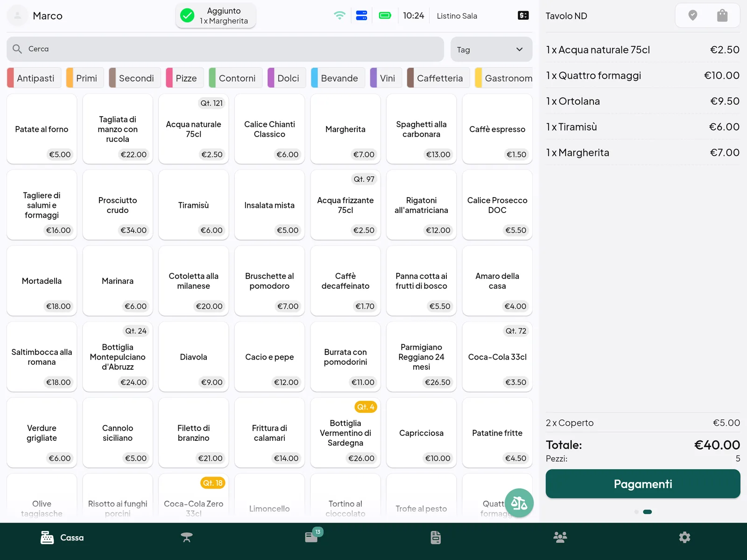
Task: Click the Pagamenti button
Action: tap(643, 484)
